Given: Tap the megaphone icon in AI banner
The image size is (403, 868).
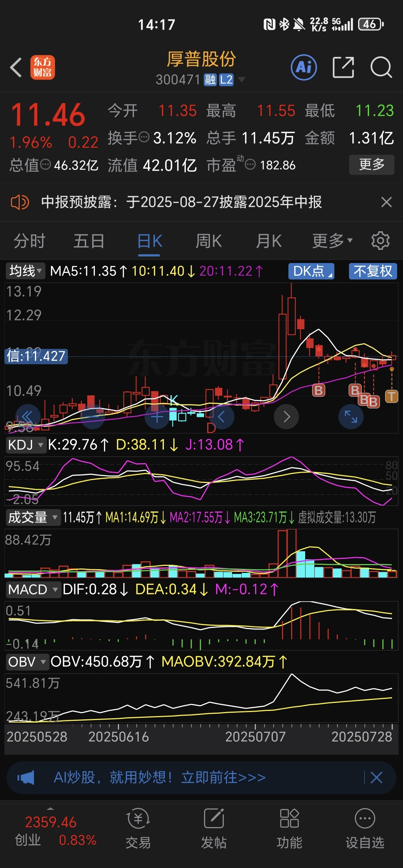Looking at the screenshot, I should point(26,778).
